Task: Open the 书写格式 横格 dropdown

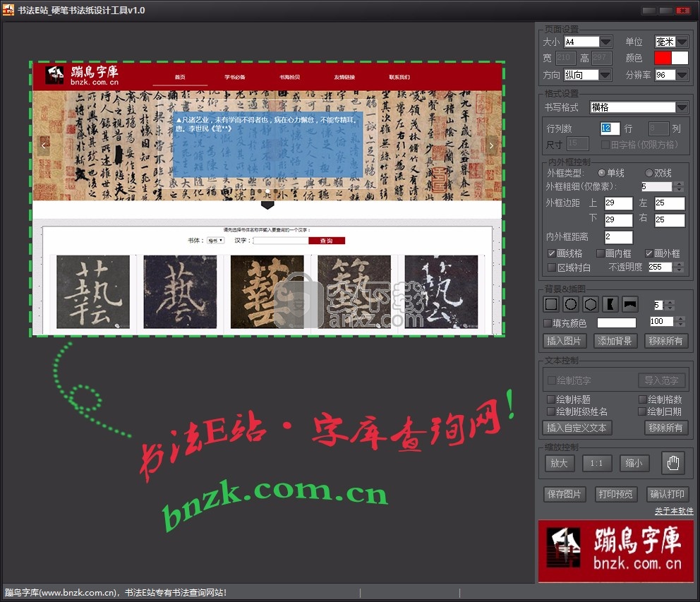Action: coord(682,107)
